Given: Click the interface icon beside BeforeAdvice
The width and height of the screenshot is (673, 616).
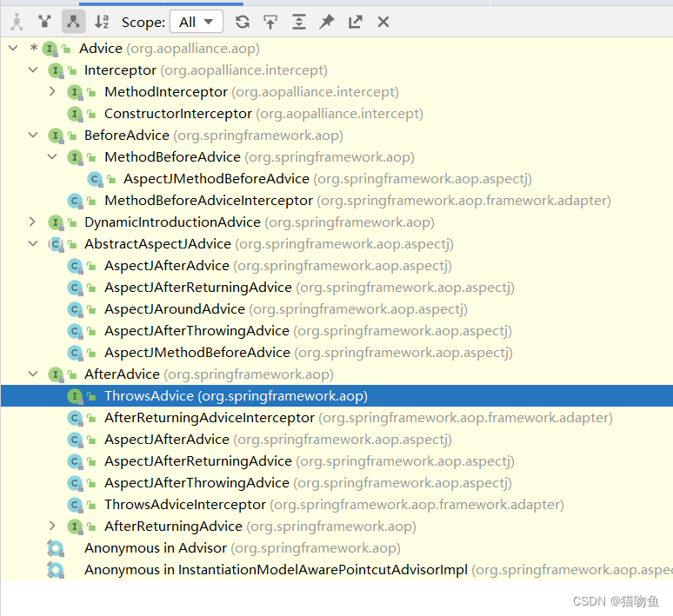Looking at the screenshot, I should click(56, 136).
